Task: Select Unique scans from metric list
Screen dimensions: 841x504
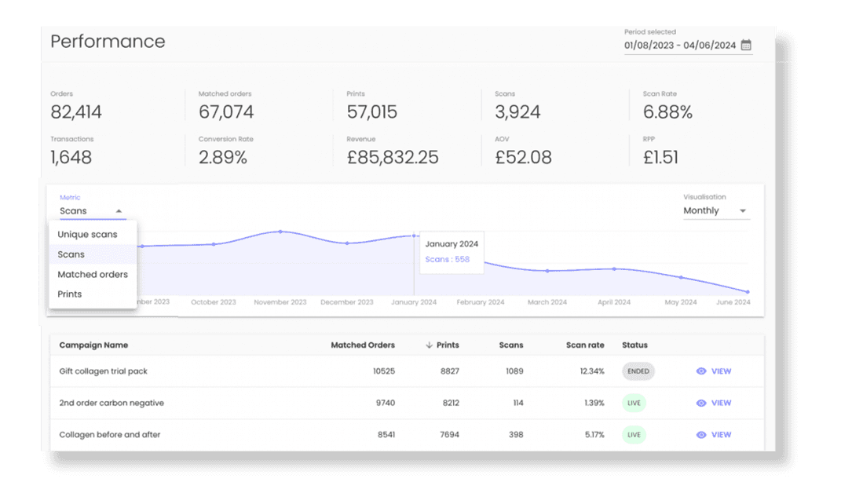Action: pyautogui.click(x=87, y=235)
